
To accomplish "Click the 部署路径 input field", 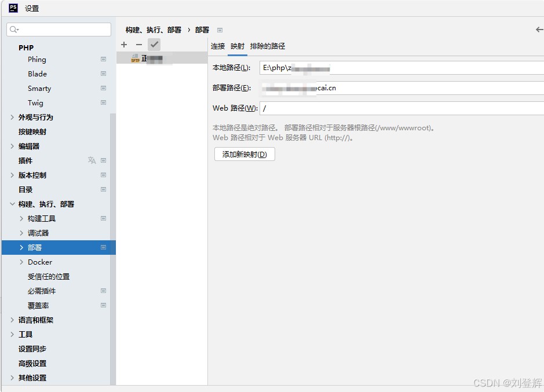I will tap(401, 88).
